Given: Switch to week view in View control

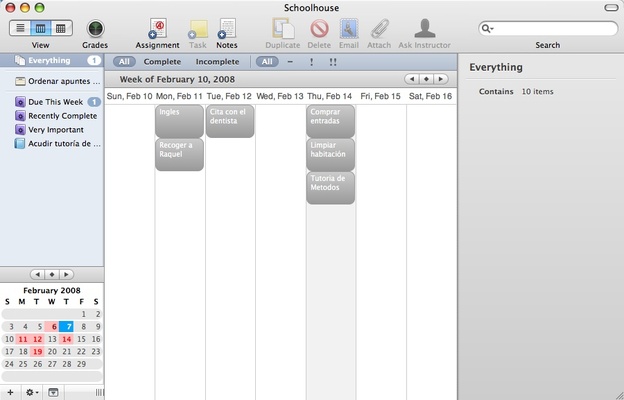Looking at the screenshot, I should (41, 28).
